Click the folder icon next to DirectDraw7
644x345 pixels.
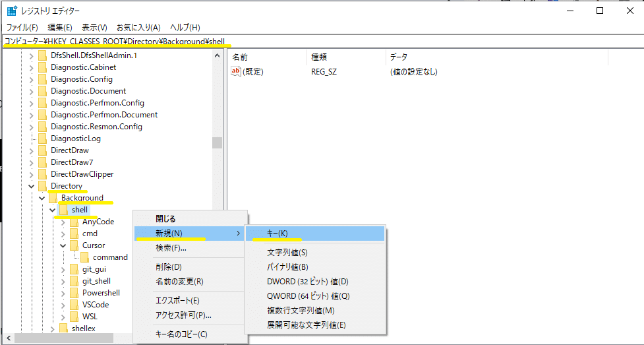click(x=42, y=162)
